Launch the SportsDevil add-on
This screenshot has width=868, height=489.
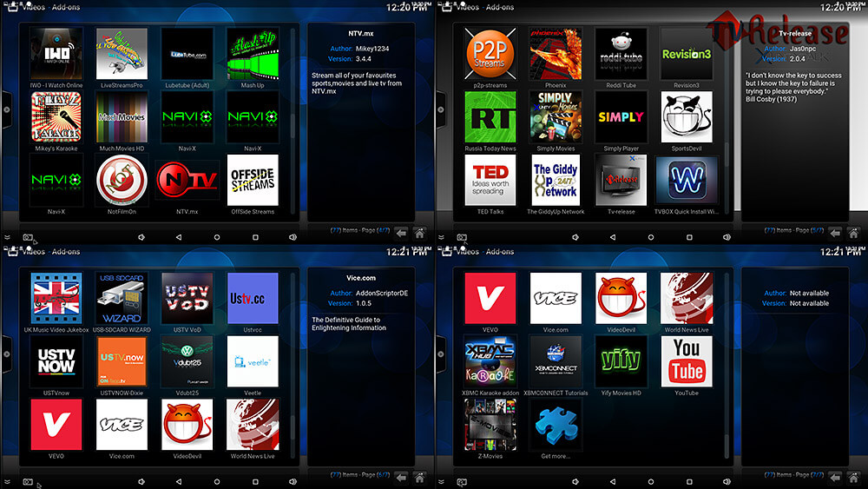(687, 117)
